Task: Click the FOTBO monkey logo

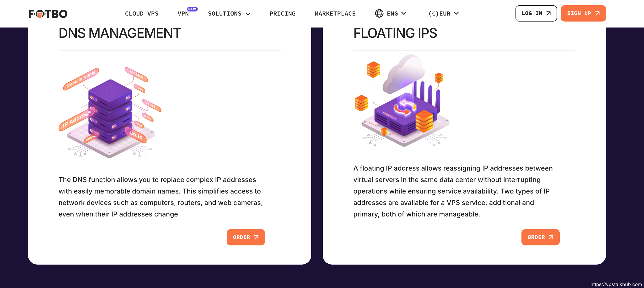Action: 48,14
